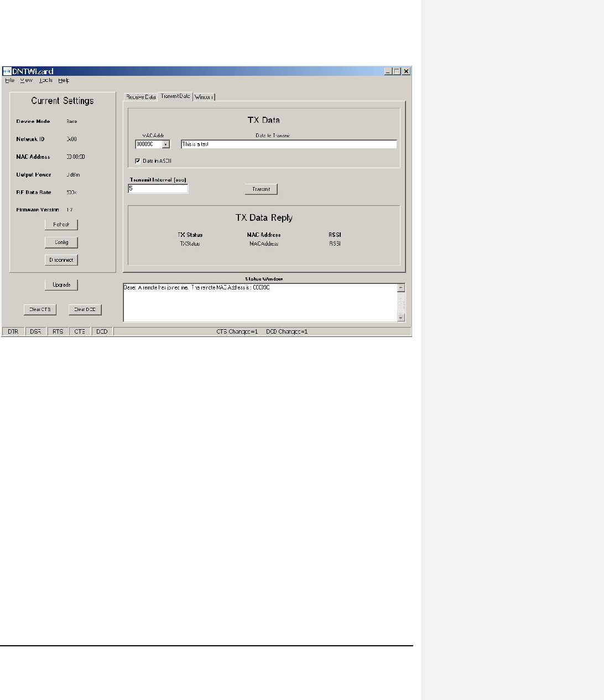
Task: Click the Data to Transmit input field
Action: [x=289, y=144]
